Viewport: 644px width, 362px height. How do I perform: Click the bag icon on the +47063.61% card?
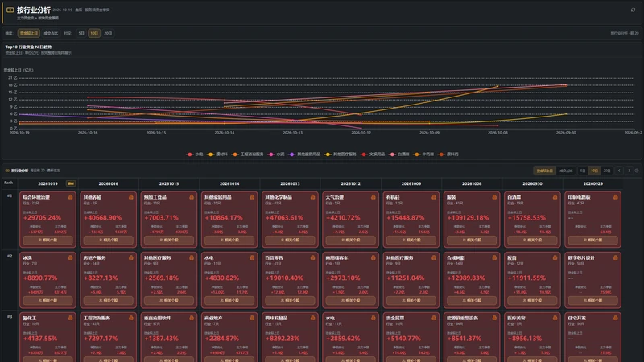point(312,197)
